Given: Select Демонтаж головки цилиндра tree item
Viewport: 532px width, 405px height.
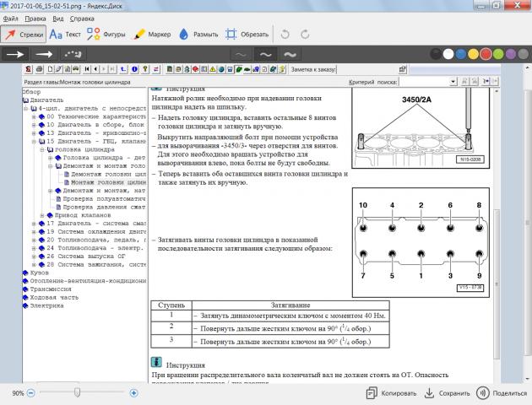Looking at the screenshot, I should pyautogui.click(x=109, y=174).
